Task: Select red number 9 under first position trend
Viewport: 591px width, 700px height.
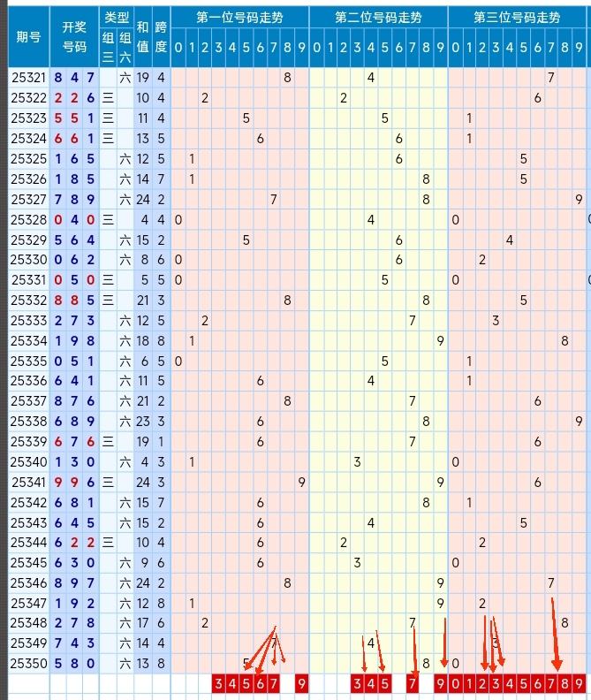Action: point(302,683)
